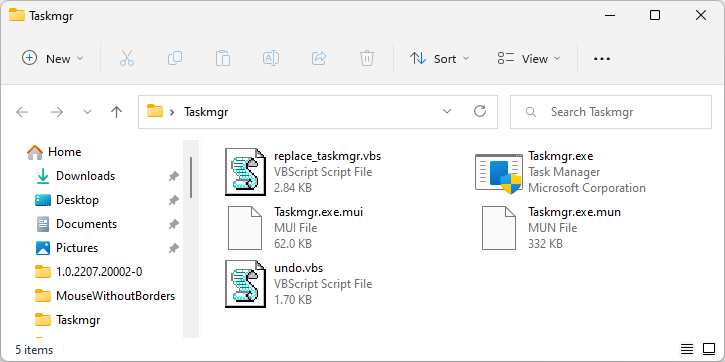Click the Paste clipboard icon
The height and width of the screenshot is (362, 725).
pyautogui.click(x=223, y=59)
